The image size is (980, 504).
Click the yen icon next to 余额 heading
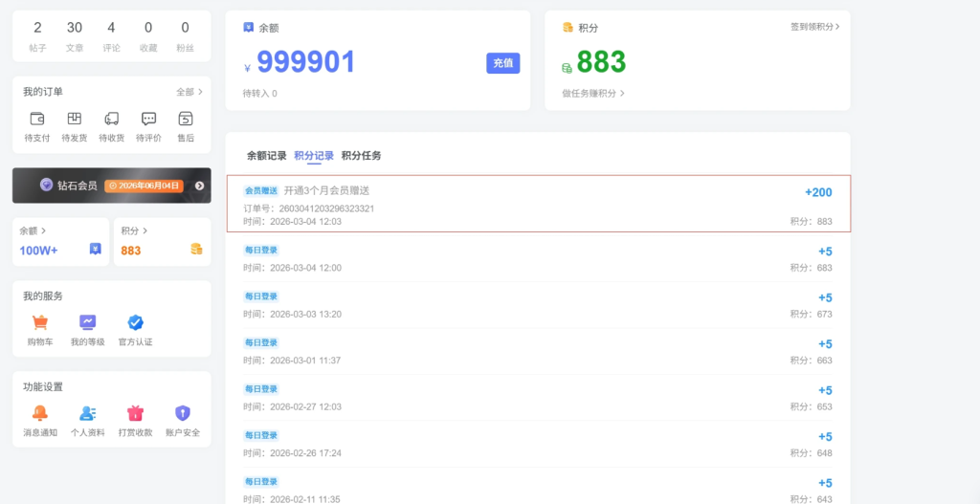[x=248, y=28]
